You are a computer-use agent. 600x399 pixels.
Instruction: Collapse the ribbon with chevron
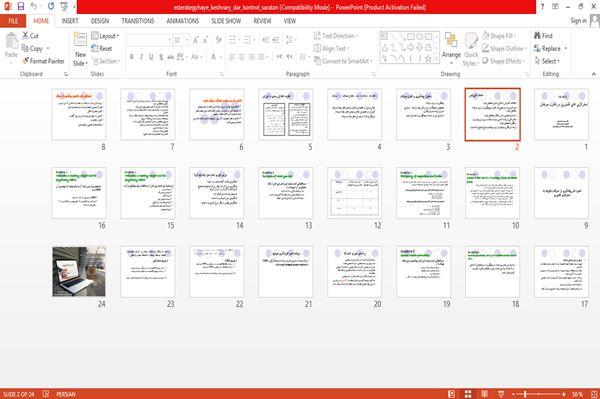(x=593, y=74)
